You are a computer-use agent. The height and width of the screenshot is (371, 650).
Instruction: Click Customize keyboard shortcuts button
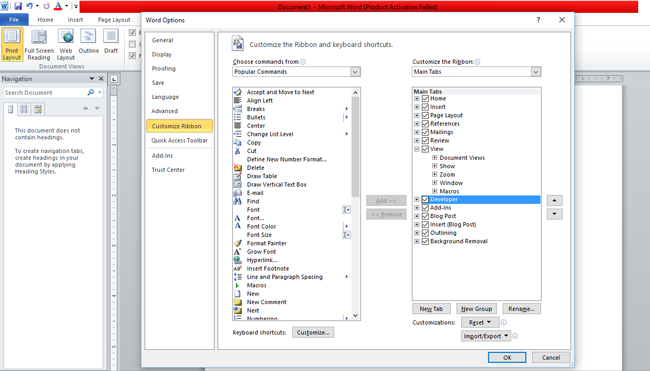[313, 332]
